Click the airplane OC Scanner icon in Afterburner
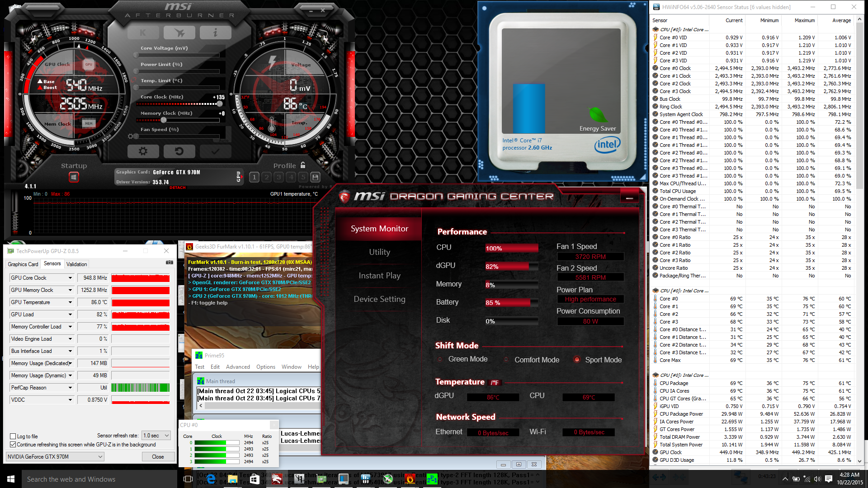868x488 pixels. 179,33
